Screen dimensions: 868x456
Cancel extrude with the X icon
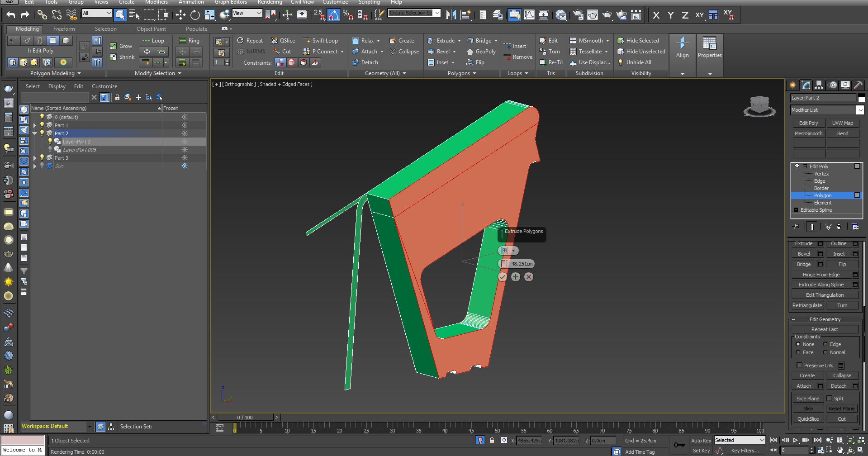pos(528,277)
